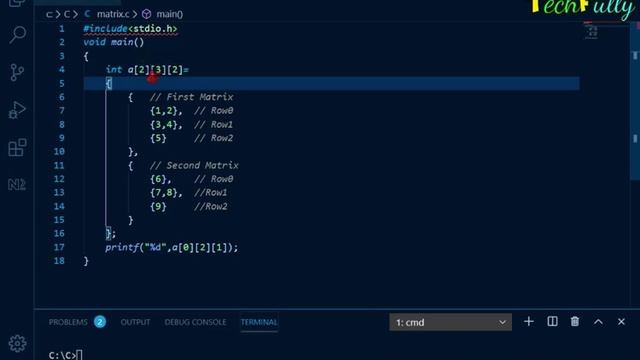Image resolution: width=640 pixels, height=360 pixels.
Task: Click int a[2][3][2]= declaration
Action: (147, 70)
